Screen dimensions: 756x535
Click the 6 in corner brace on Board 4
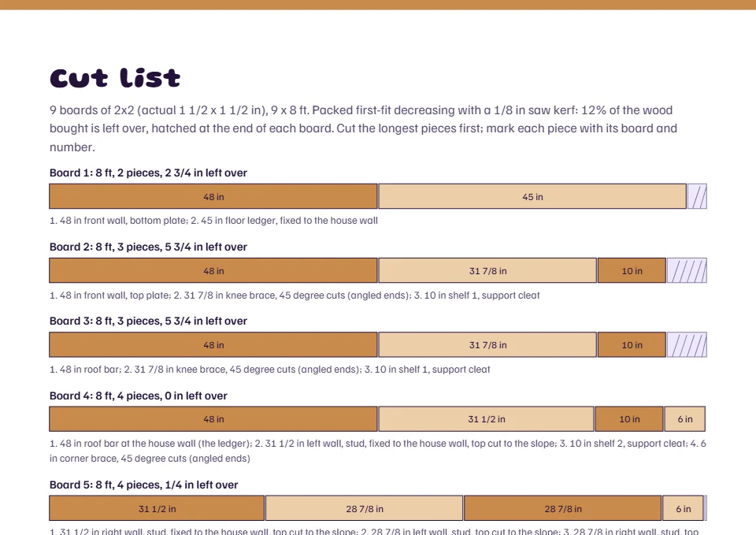tap(685, 419)
